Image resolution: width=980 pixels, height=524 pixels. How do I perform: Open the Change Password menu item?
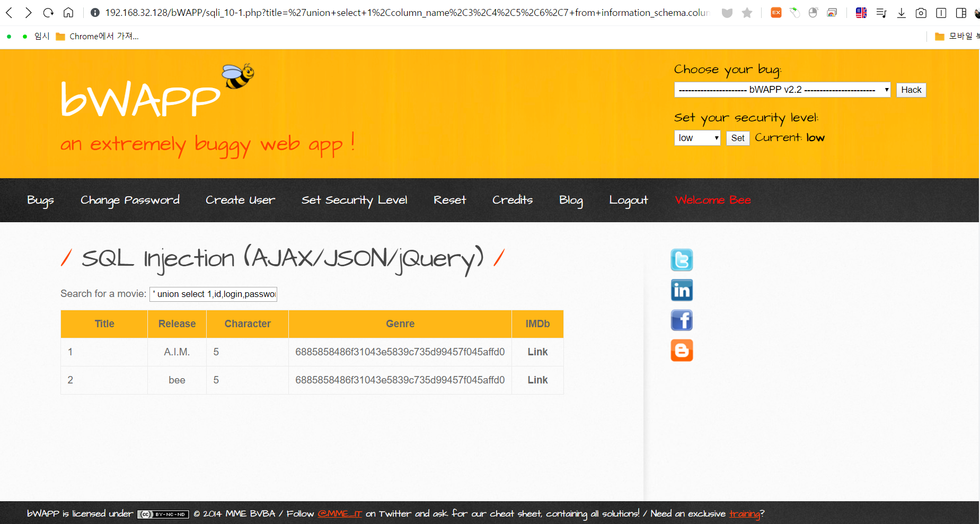(130, 200)
